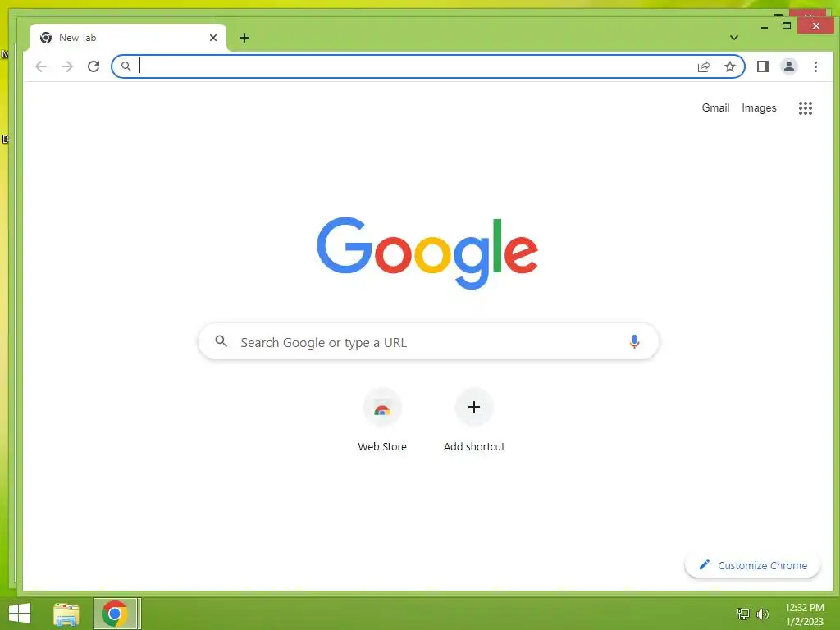
Task: Start voice search with the microphone
Action: coord(634,341)
